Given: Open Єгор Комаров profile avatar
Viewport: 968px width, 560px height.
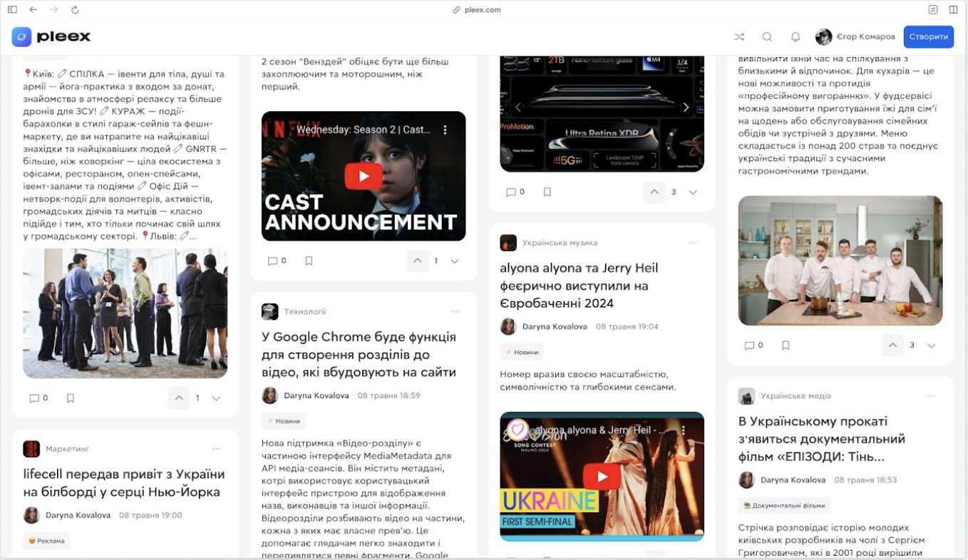Looking at the screenshot, I should [823, 37].
